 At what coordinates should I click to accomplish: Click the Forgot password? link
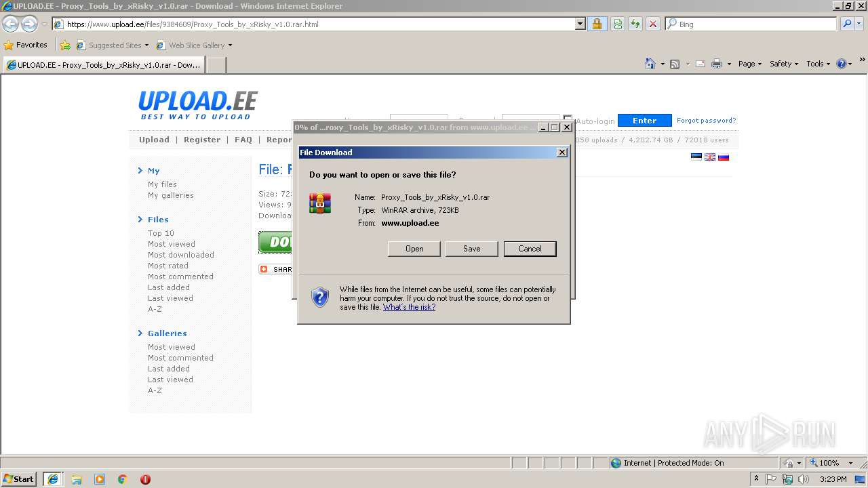point(706,121)
